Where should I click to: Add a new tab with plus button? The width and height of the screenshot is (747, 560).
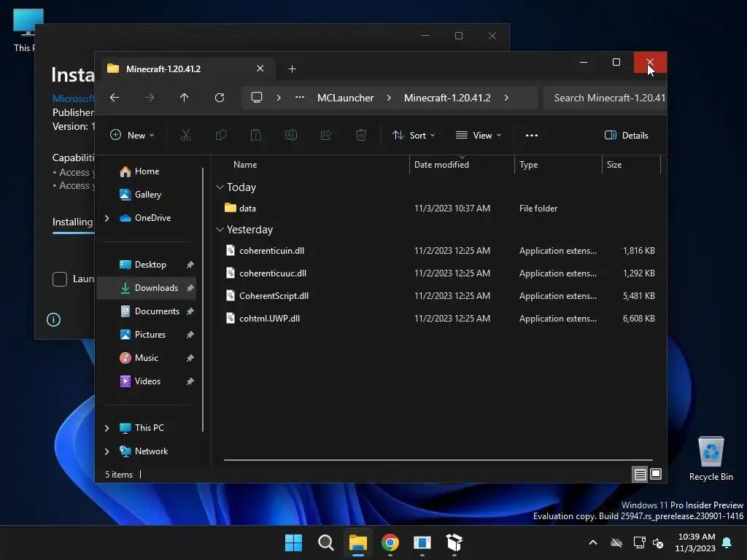click(x=292, y=69)
